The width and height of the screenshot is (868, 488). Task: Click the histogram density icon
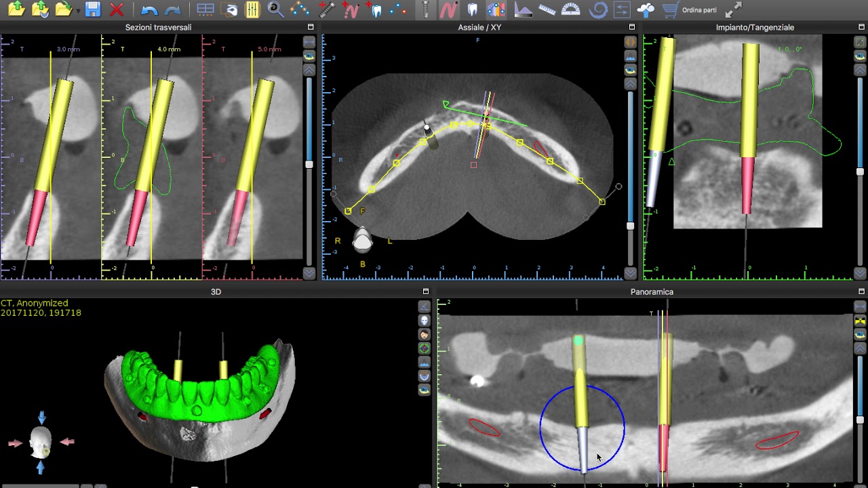click(524, 9)
